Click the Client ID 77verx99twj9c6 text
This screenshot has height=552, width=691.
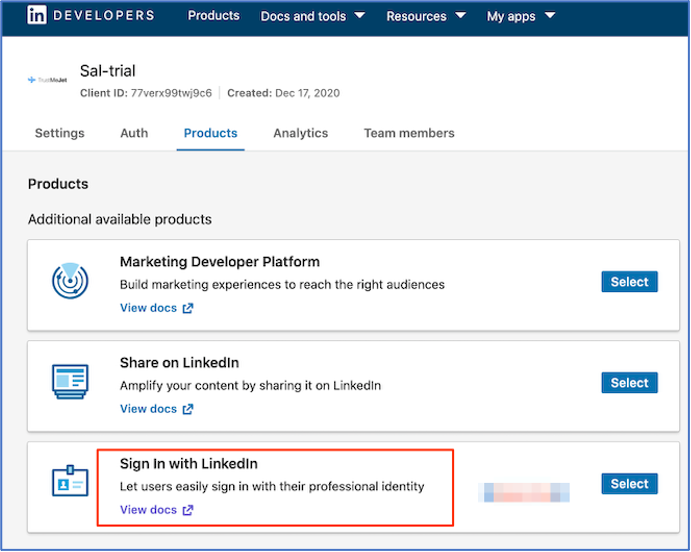[x=146, y=93]
